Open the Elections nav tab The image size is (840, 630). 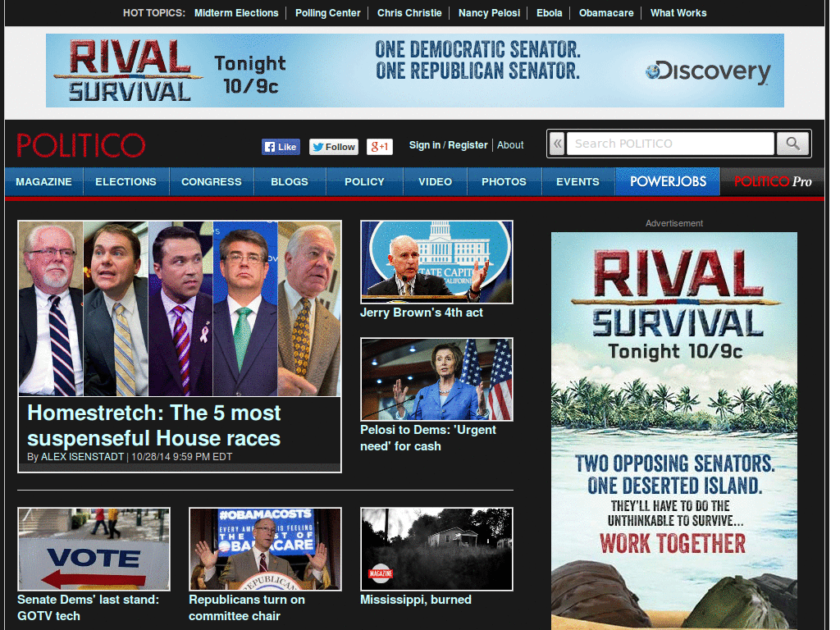pyautogui.click(x=126, y=181)
